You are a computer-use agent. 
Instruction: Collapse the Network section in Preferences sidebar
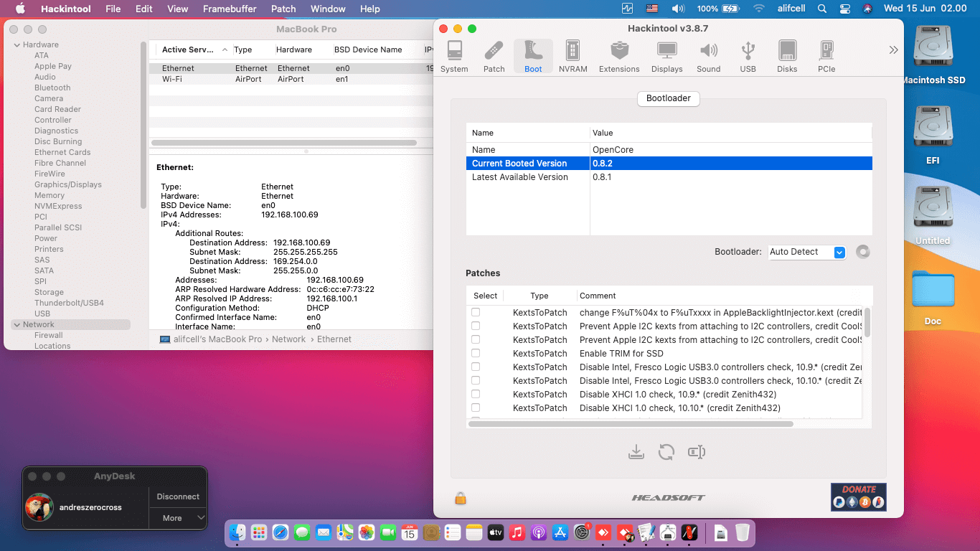pos(16,324)
